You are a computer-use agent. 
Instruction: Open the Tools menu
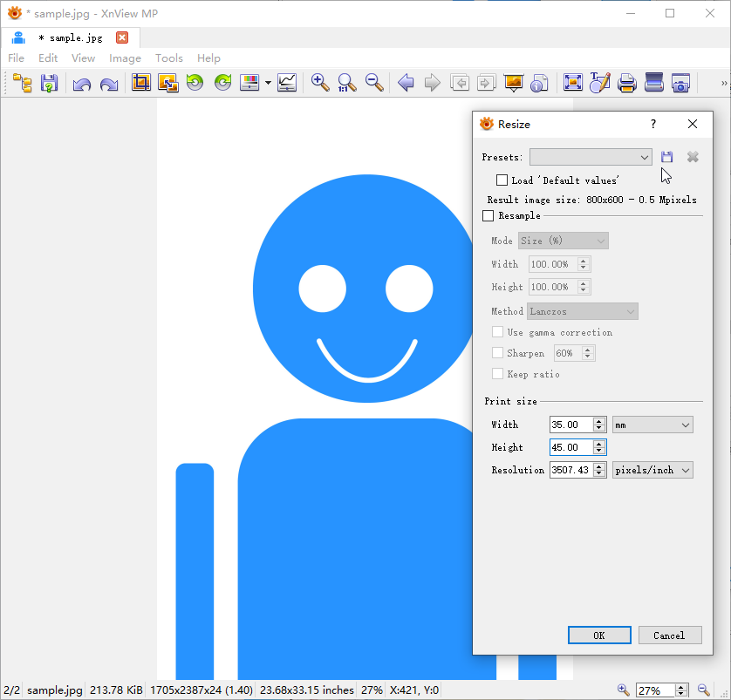(x=169, y=58)
